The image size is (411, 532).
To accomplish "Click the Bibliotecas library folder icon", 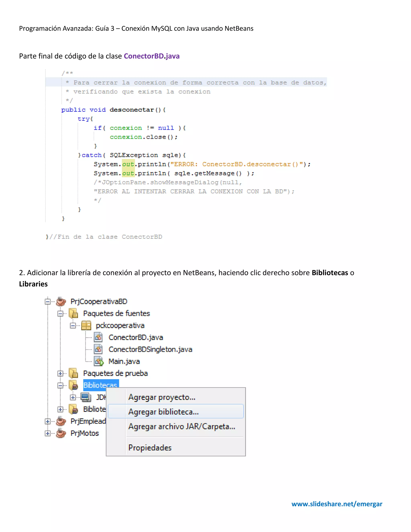I will tap(73, 385).
